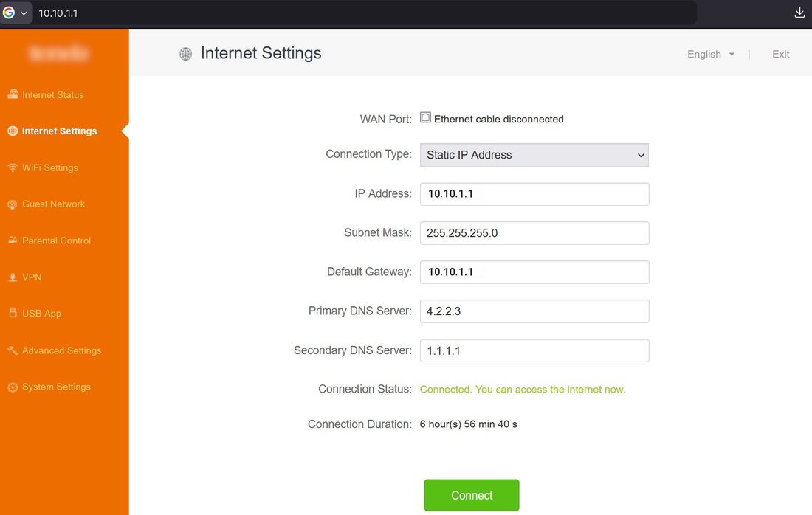The width and height of the screenshot is (812, 515).
Task: Click the 'Internet Settings' page heading
Action: [261, 53]
